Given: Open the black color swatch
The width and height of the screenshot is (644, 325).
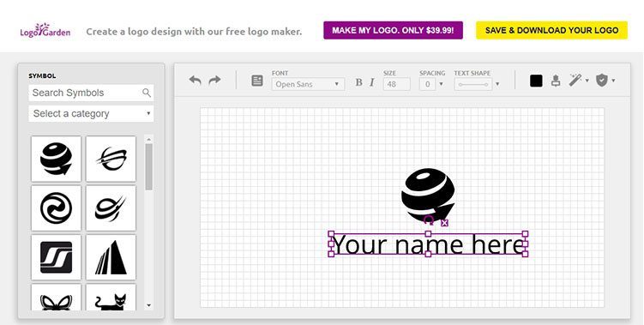Looking at the screenshot, I should 536,81.
